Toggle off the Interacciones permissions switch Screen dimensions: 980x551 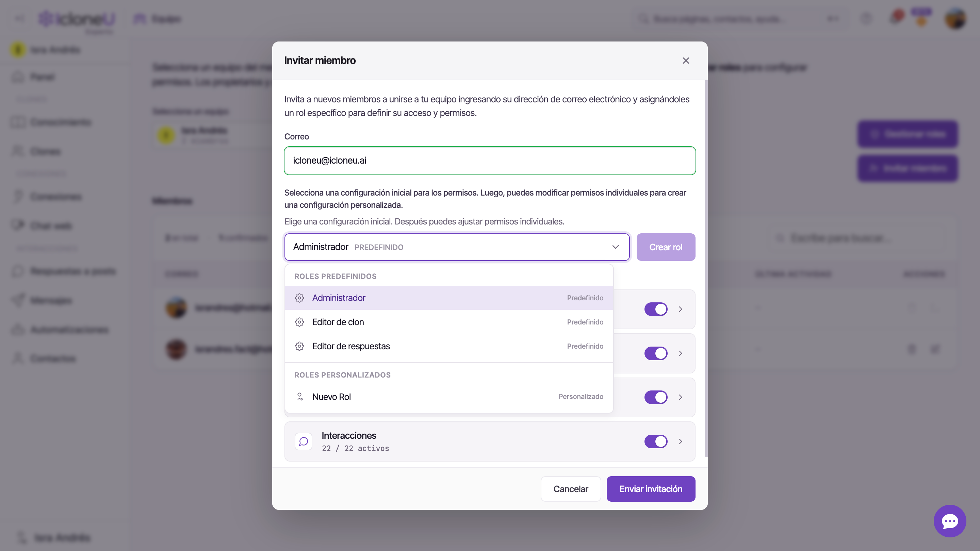pos(656,441)
